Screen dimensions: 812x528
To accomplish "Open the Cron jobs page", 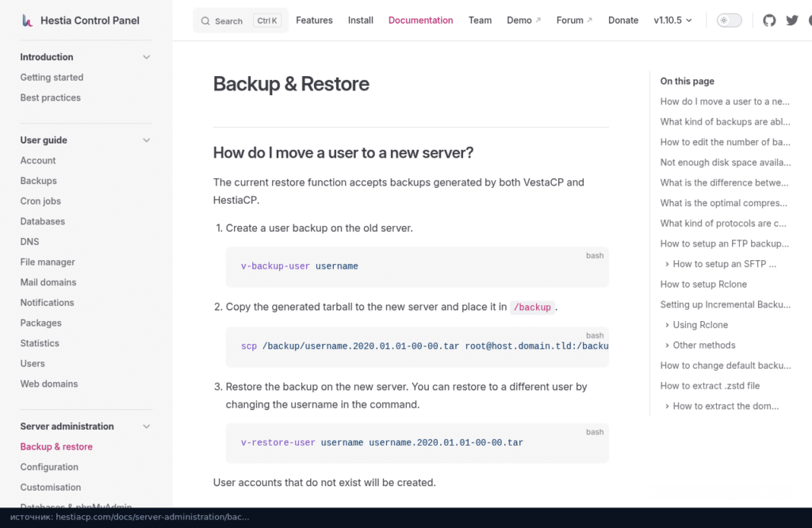I will [x=40, y=201].
